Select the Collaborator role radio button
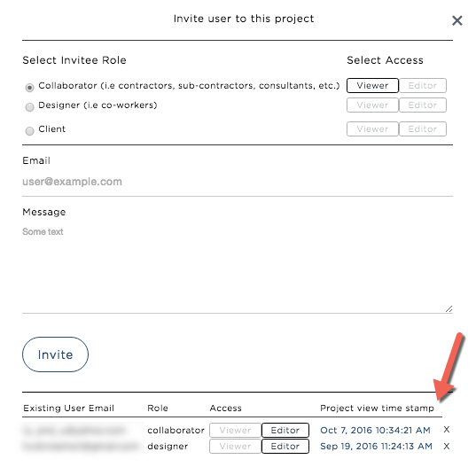Viewport: 476px width, 475px height. coord(29,88)
